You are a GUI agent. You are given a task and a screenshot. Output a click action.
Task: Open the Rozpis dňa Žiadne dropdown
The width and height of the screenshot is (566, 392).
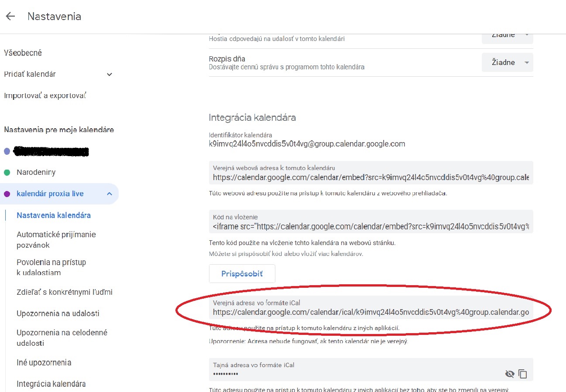pyautogui.click(x=507, y=62)
